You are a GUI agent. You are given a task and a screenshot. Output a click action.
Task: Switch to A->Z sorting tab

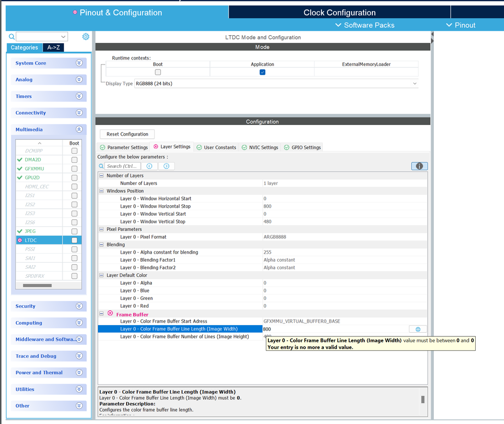(53, 47)
